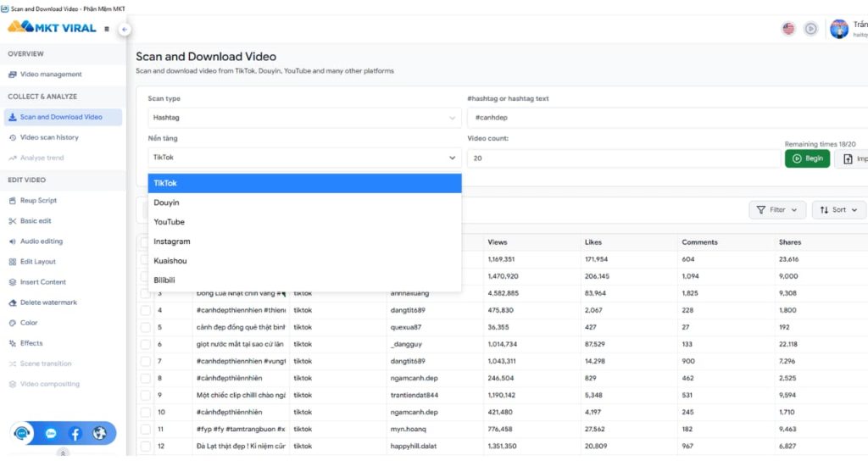Screen dimensions: 868x466
Task: Click the play tutorial icon in header
Action: tap(811, 29)
